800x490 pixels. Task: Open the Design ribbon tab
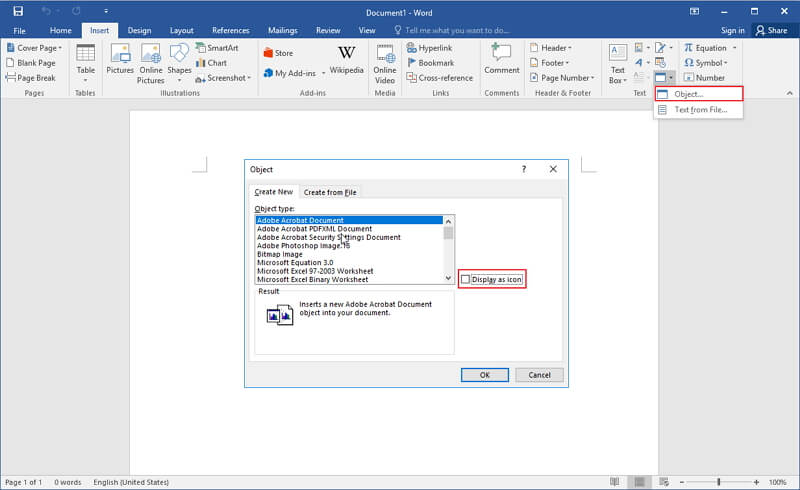click(140, 30)
